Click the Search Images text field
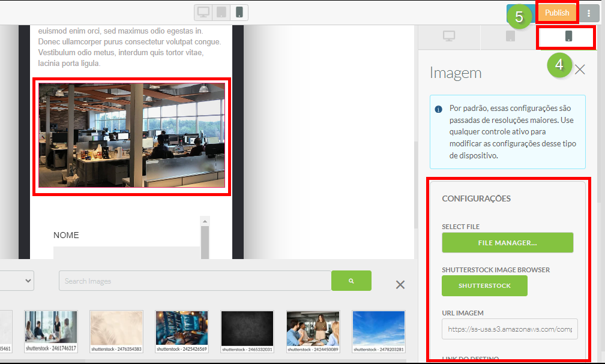The height and width of the screenshot is (364, 605). 195,281
